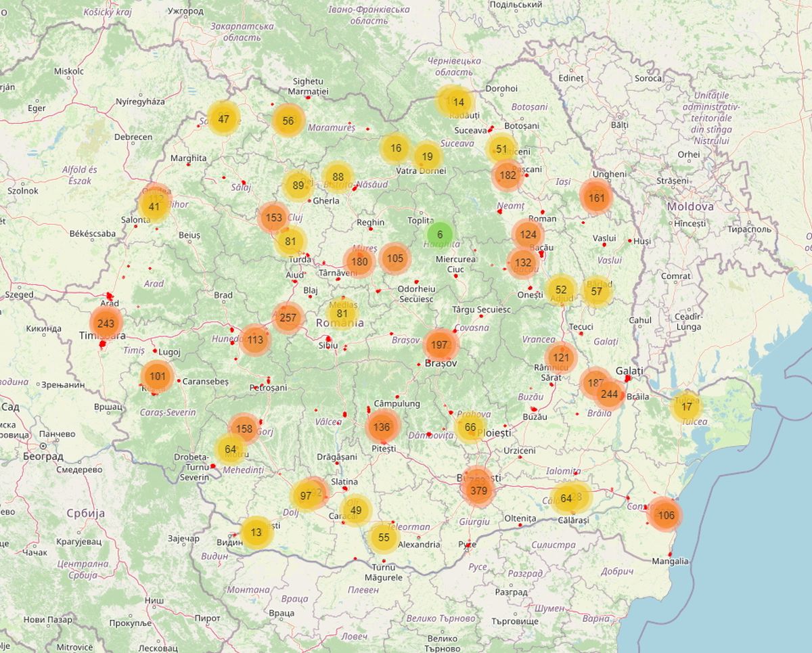
Task: Select the 56 cluster near Maramureș
Action: (x=288, y=121)
